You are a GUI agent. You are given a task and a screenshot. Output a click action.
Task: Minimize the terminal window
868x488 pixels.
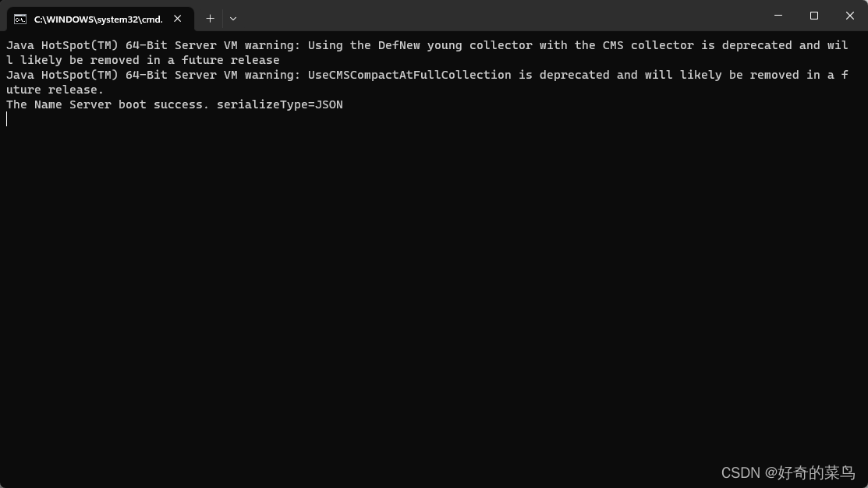[778, 16]
